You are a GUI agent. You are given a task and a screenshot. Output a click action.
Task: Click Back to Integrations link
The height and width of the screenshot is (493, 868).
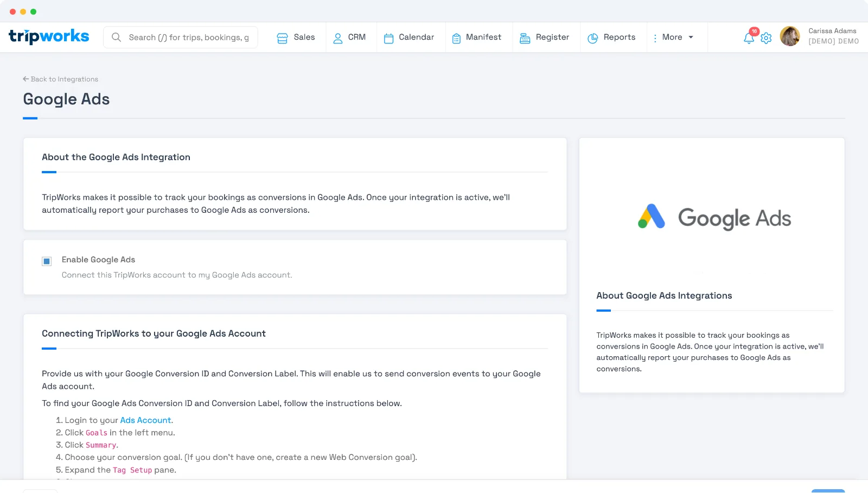(60, 79)
